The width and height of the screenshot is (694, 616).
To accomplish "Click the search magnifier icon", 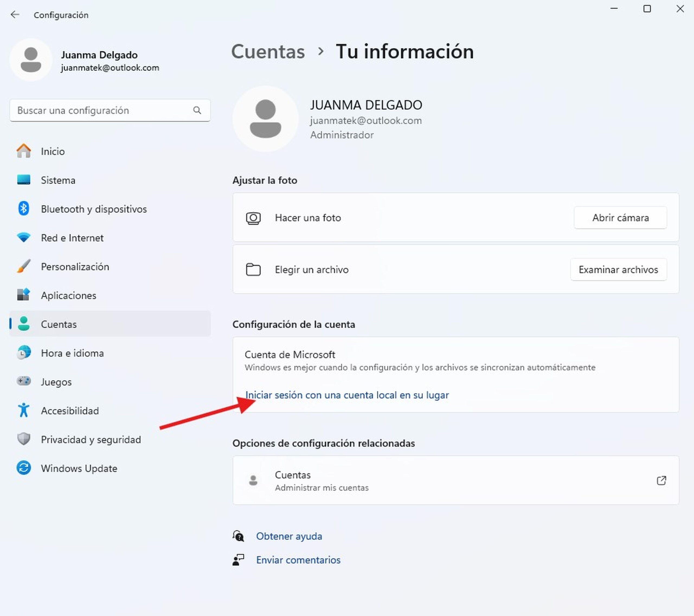I will point(197,110).
